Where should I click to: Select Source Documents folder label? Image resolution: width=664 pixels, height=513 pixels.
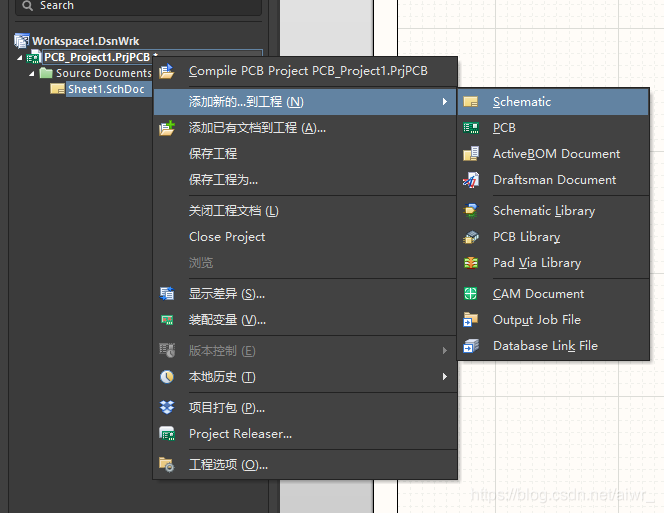(104, 73)
